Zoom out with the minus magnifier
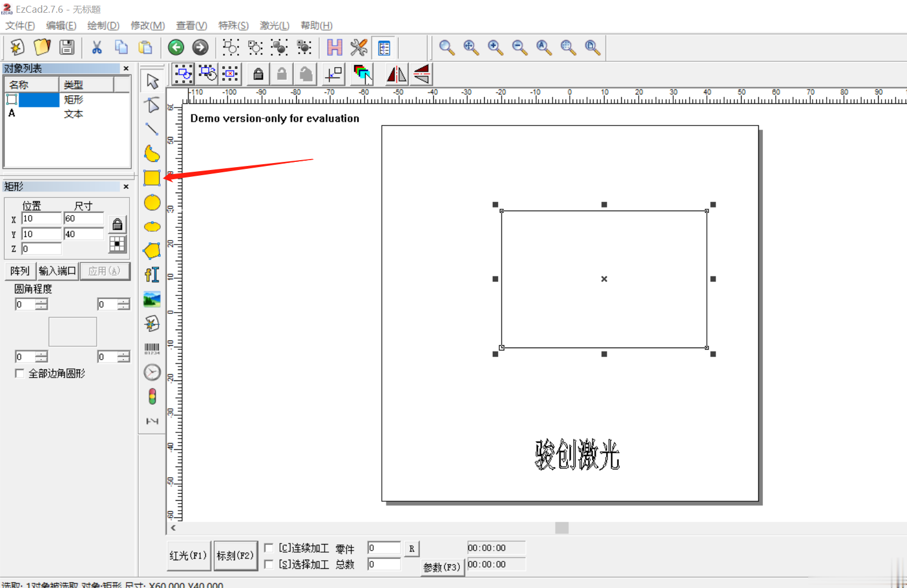Viewport: 907px width, 588px height. point(519,47)
